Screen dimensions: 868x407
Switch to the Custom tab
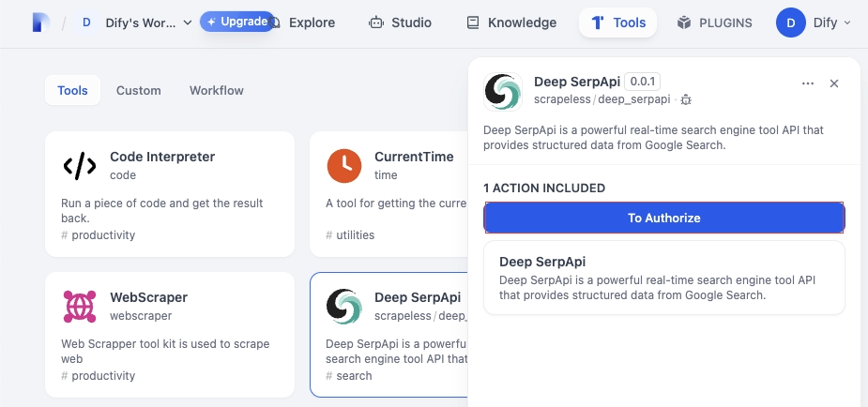[x=139, y=91]
